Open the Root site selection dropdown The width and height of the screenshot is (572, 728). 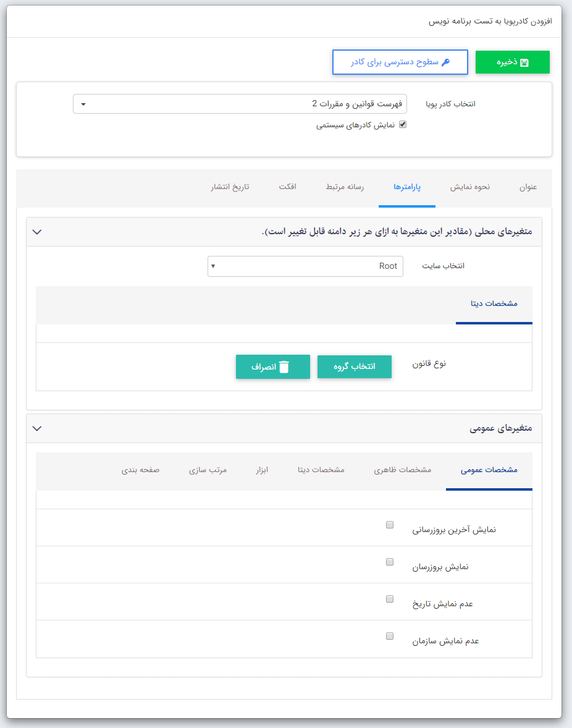point(214,266)
